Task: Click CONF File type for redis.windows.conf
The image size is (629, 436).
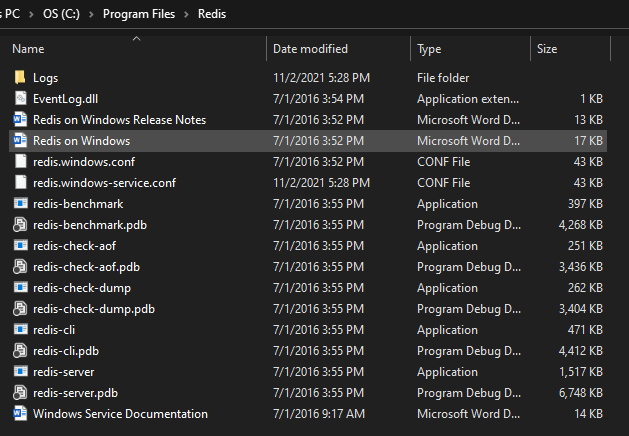Action: tap(443, 162)
